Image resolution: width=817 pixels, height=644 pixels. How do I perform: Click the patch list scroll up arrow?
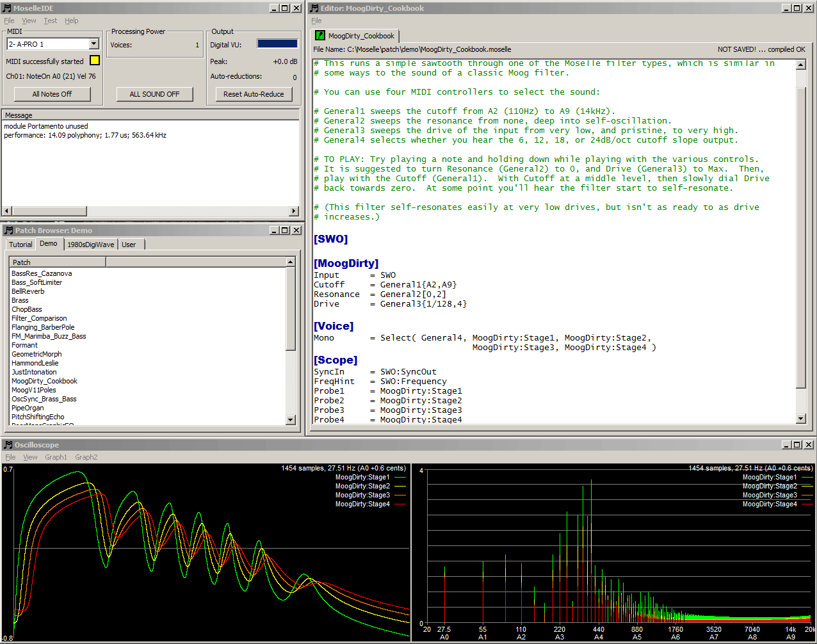pyautogui.click(x=291, y=262)
